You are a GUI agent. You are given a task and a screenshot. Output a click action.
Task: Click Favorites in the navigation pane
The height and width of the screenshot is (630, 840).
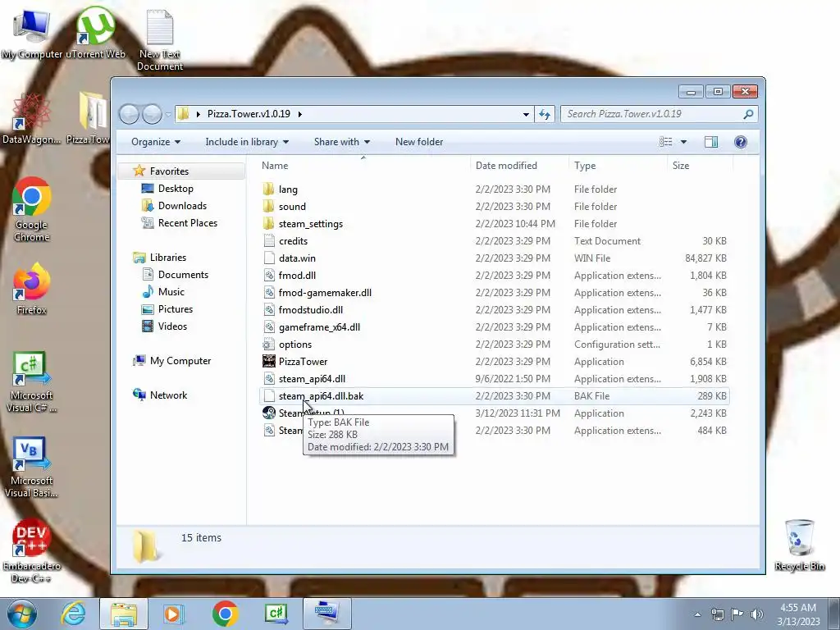(x=169, y=171)
